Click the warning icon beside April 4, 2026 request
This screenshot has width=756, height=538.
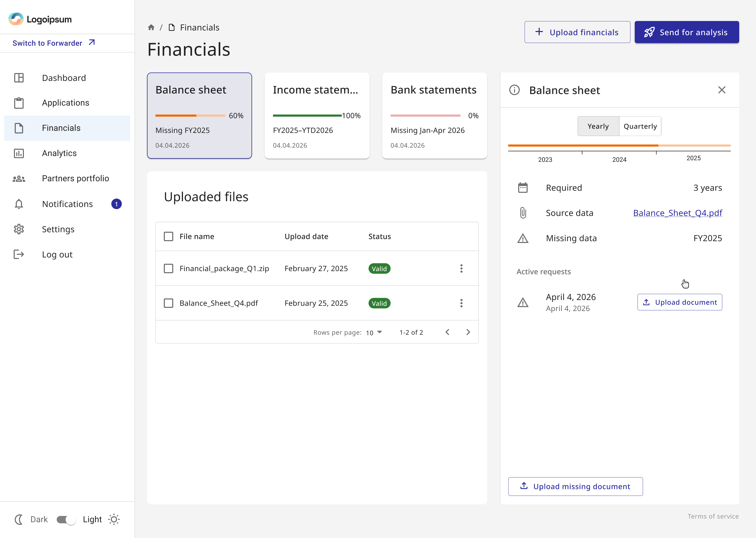click(523, 302)
